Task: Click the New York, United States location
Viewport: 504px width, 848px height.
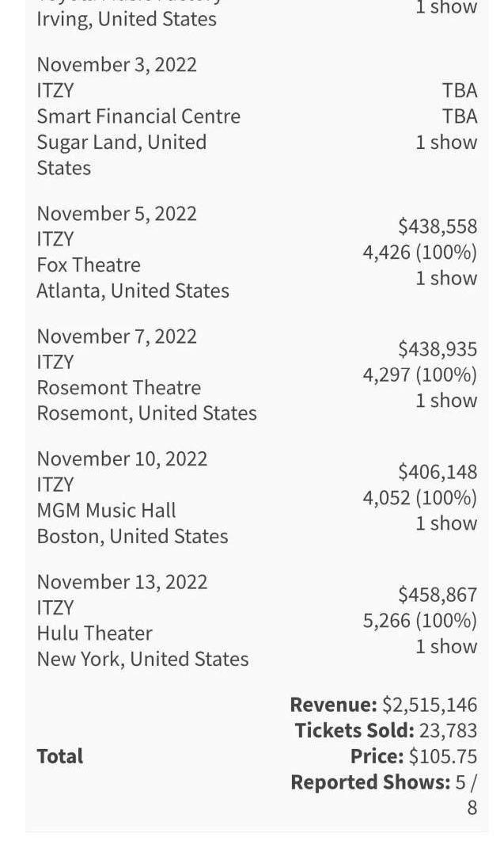Action: [142, 659]
